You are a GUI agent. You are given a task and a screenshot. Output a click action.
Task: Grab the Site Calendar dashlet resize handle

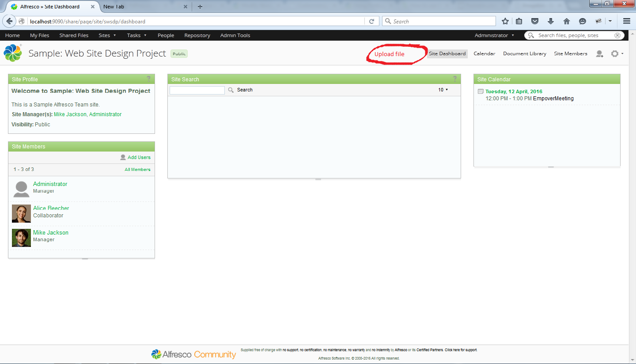pos(550,167)
